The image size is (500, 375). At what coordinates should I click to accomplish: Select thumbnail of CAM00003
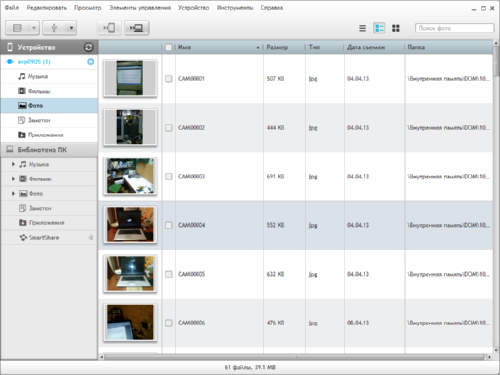click(x=130, y=176)
